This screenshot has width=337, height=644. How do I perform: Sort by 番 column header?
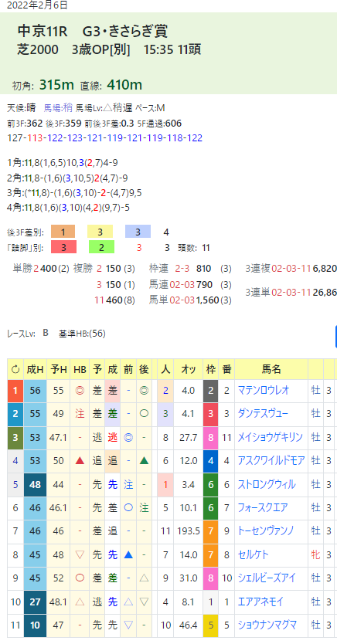tap(226, 369)
